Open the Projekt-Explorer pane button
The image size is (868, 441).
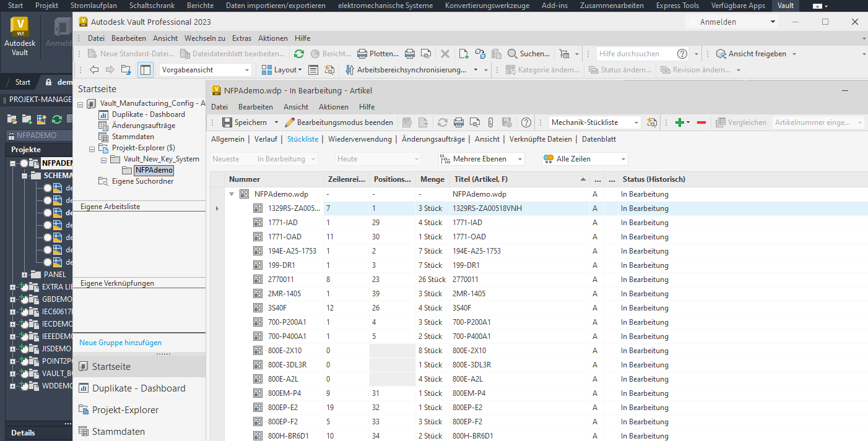139,409
